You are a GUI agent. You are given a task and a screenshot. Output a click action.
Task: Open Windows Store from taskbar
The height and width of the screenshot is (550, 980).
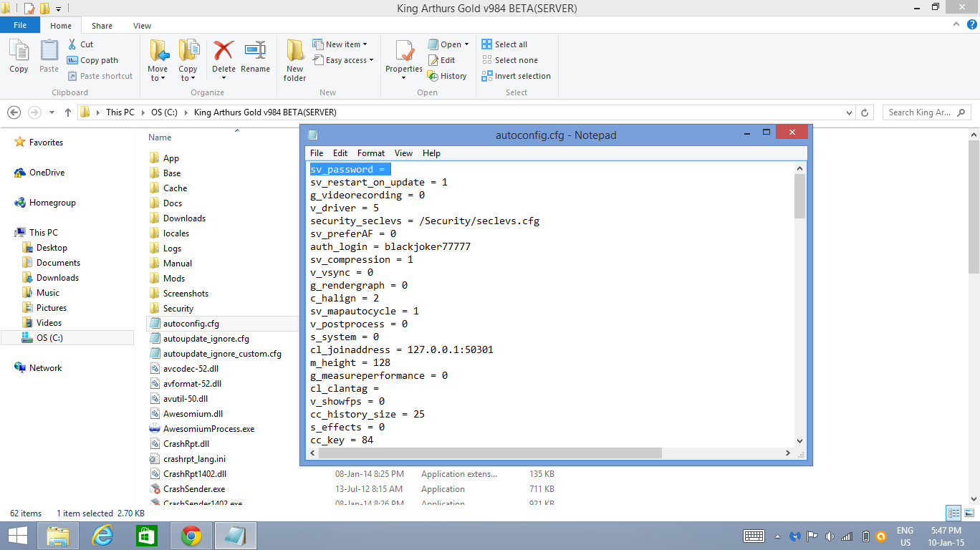tap(146, 536)
